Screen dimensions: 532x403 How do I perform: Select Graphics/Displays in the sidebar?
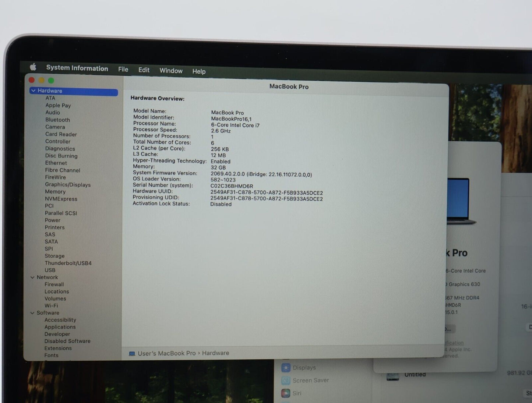(x=68, y=185)
